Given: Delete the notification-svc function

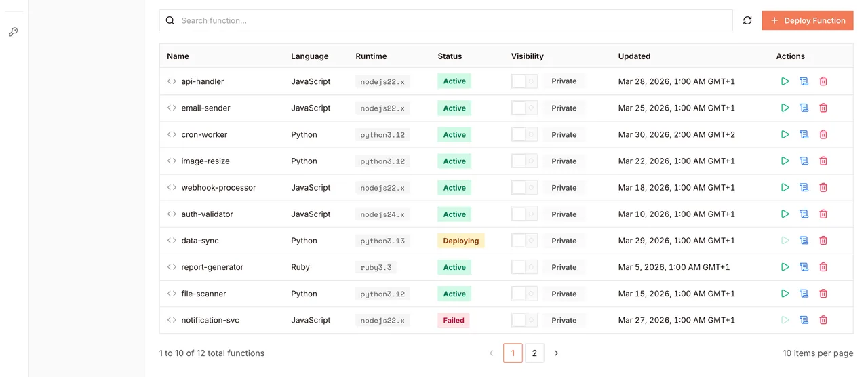Looking at the screenshot, I should tap(823, 320).
